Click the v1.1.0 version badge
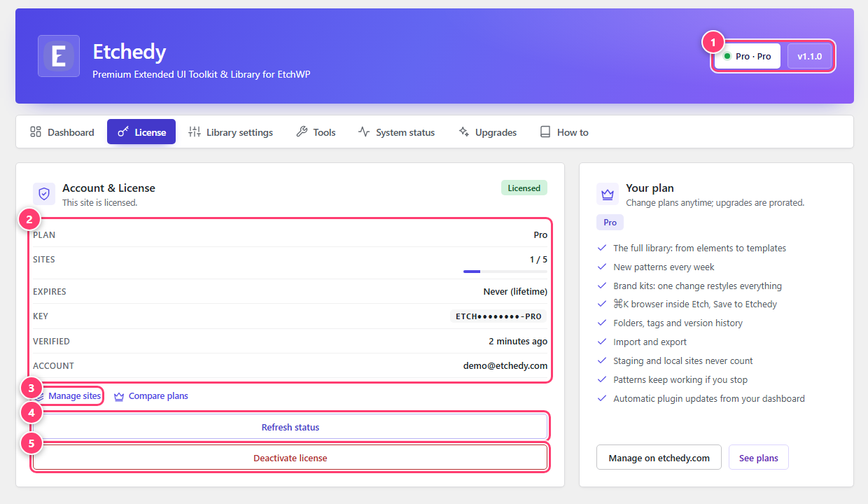 pyautogui.click(x=809, y=56)
